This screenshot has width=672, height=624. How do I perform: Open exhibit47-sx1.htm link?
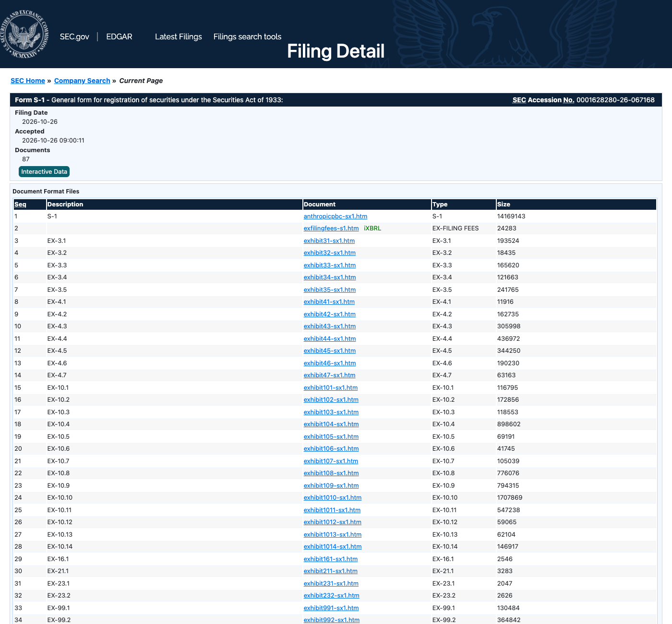[330, 375]
